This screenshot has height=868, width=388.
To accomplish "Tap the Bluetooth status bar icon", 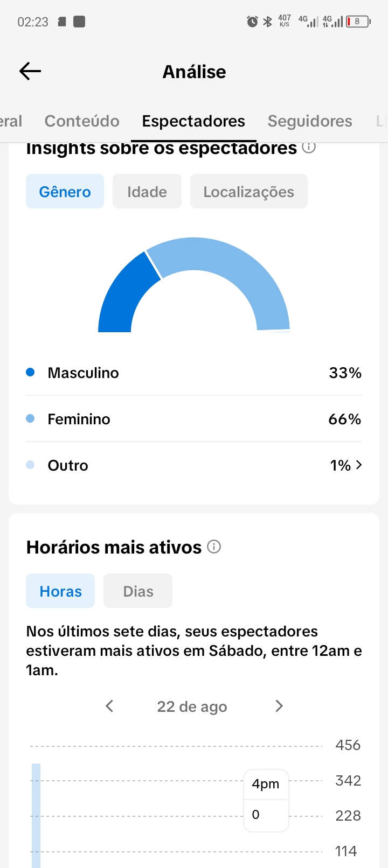I will 267,22.
